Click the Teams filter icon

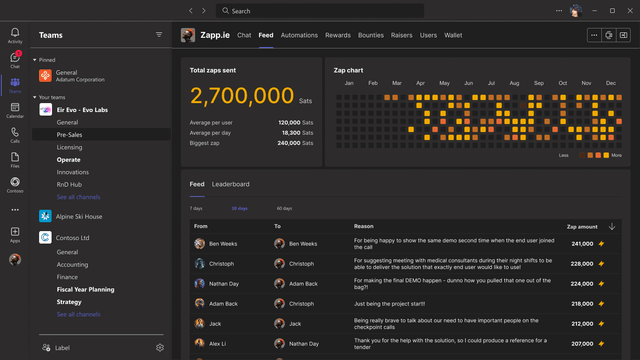pos(159,35)
